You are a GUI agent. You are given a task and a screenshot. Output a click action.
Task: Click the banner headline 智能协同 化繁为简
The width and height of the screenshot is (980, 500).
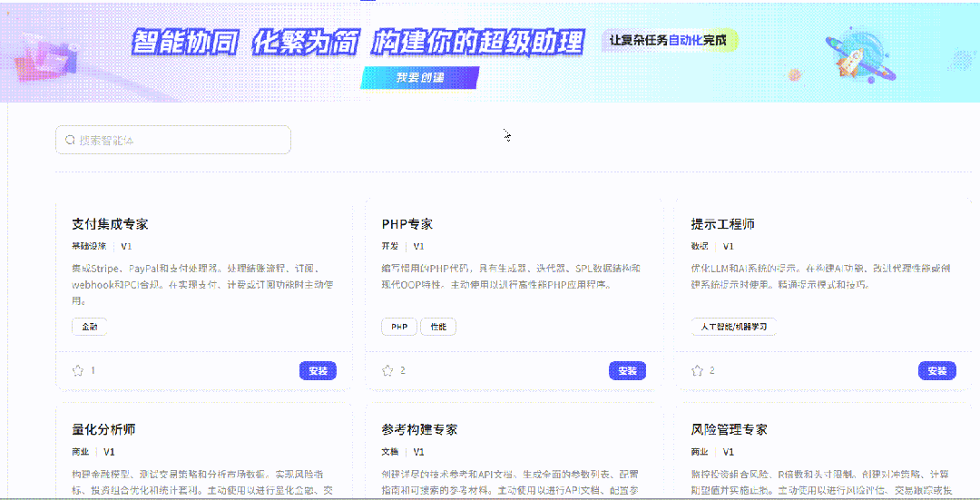(x=245, y=43)
